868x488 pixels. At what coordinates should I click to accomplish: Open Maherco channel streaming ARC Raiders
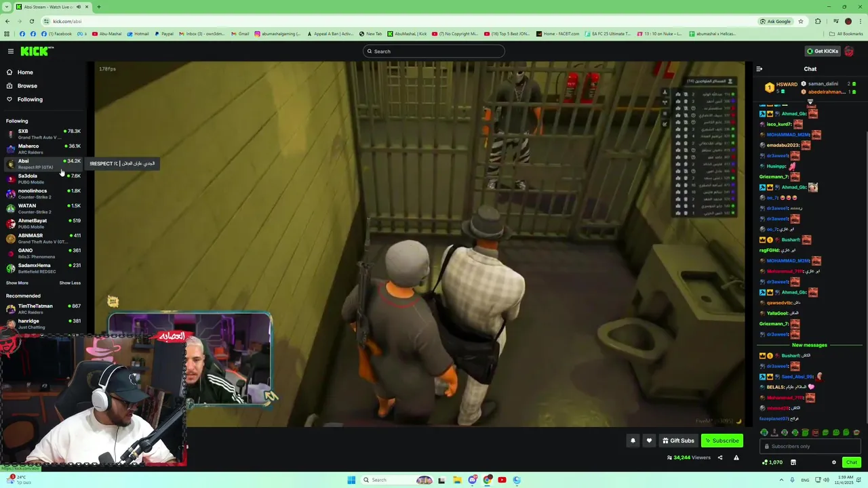click(43, 149)
